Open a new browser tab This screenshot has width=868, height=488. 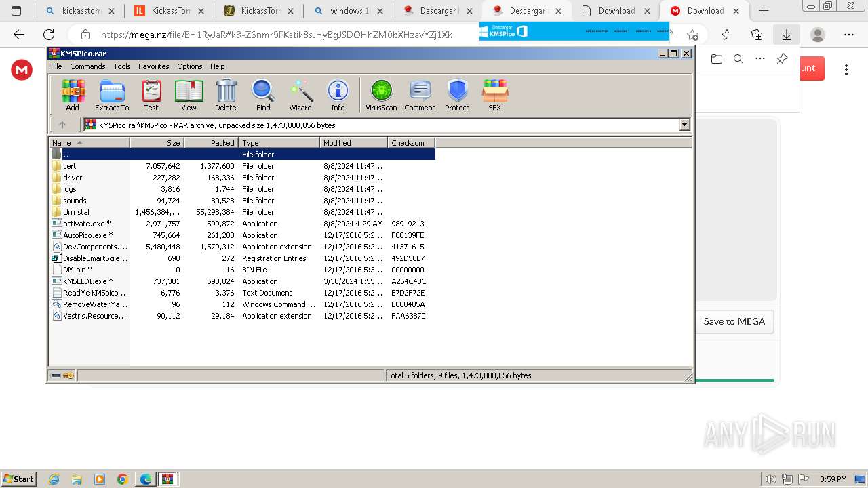pos(764,11)
